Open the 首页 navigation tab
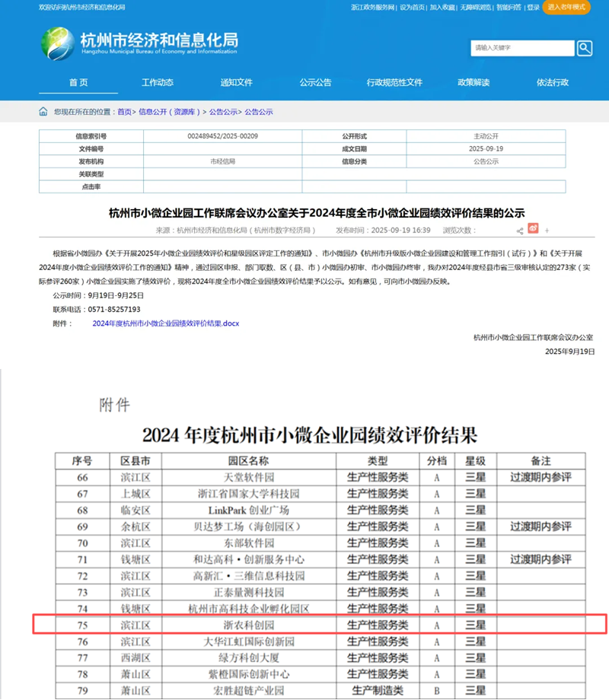Image resolution: width=609 pixels, height=700 pixels. pos(78,82)
